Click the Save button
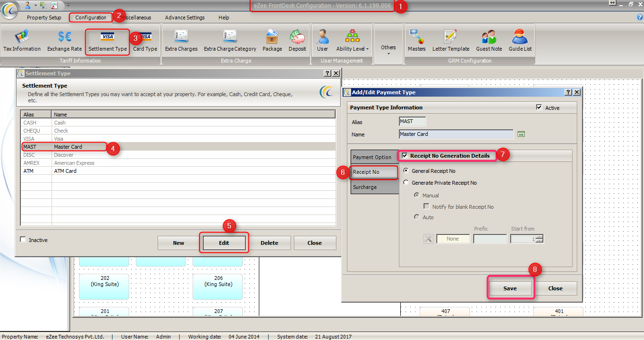The width and height of the screenshot is (644, 340). 510,288
